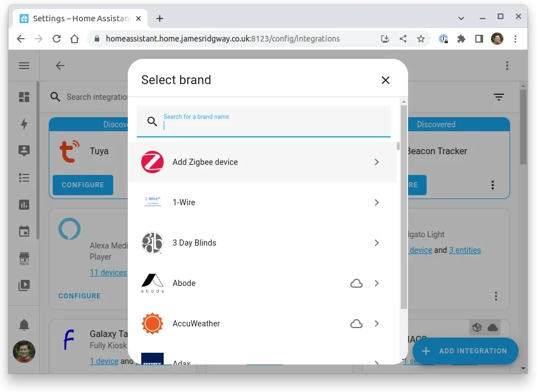Select the 1-Wire brand entry
Screen dimensions: 537x392
click(x=262, y=202)
